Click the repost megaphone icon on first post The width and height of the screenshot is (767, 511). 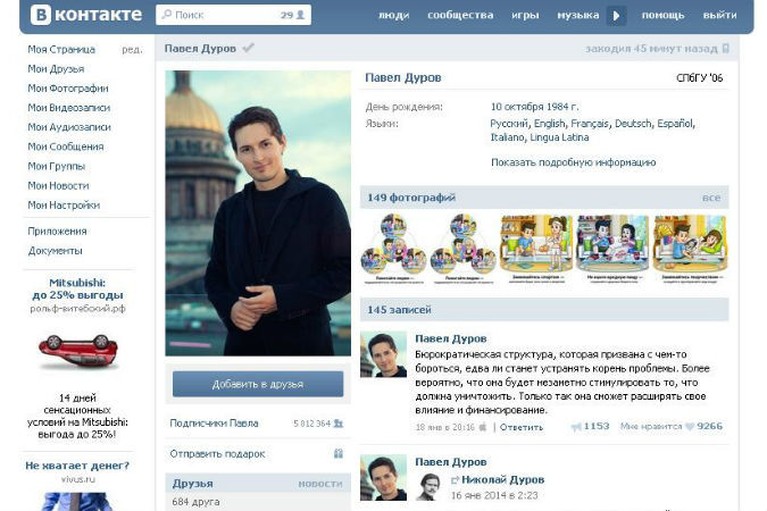(x=575, y=426)
